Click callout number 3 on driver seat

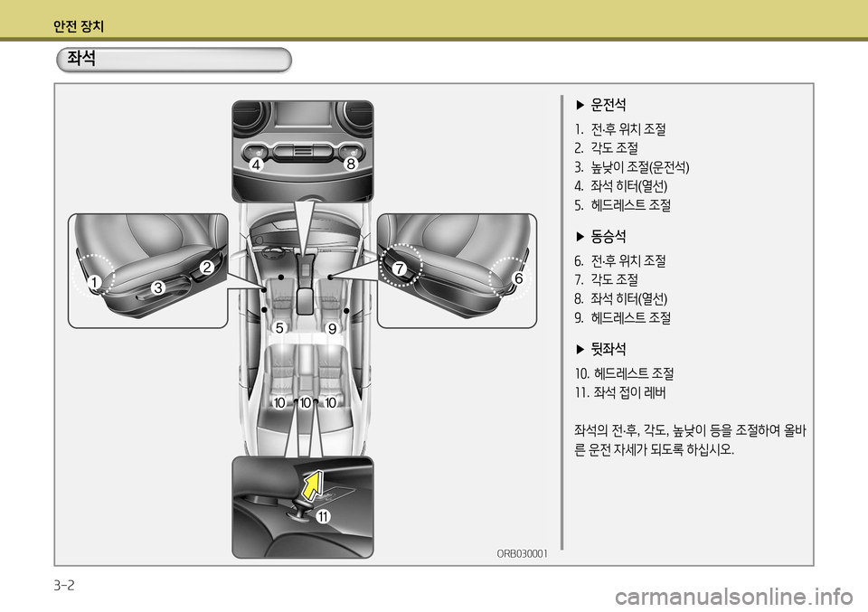point(158,287)
